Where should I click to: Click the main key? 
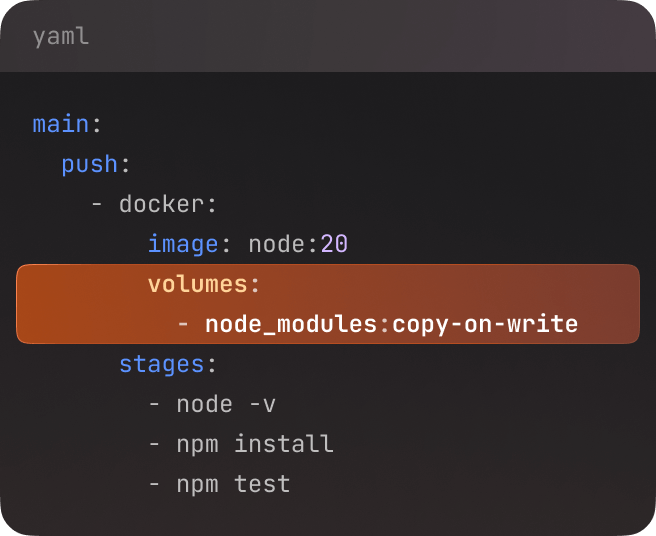click(x=61, y=124)
